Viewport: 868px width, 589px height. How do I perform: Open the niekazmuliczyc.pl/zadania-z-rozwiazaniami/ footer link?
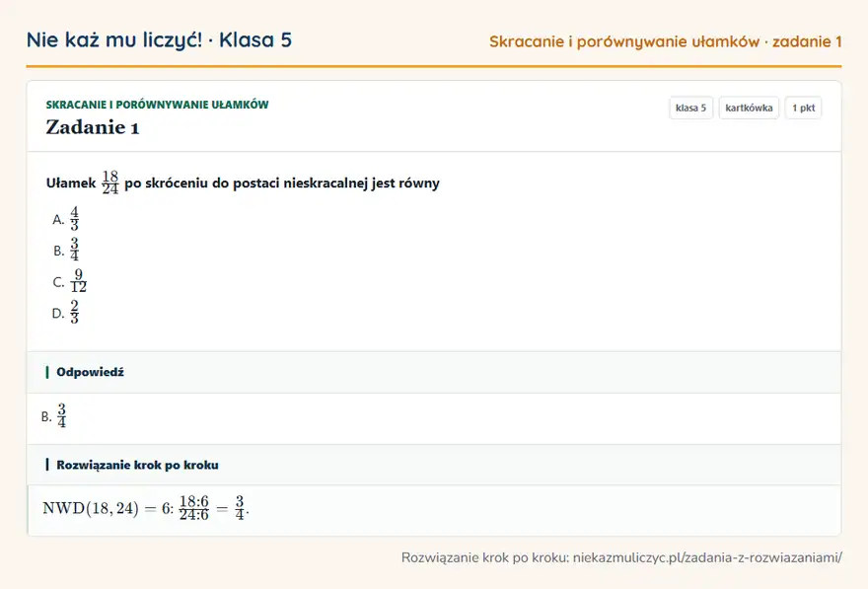pos(707,557)
